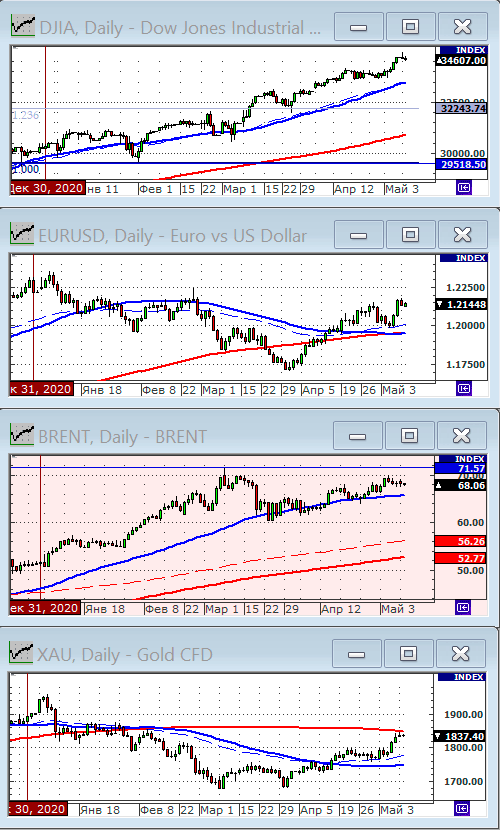Click the date marker ending 30, 2020 in DJIA chart
Screen dimensions: 500x830
47,188
